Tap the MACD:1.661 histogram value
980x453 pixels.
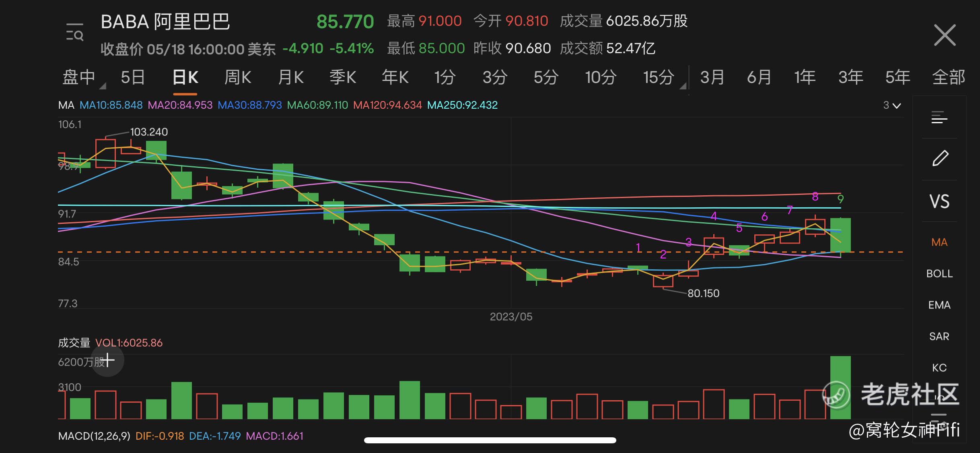pos(275,436)
